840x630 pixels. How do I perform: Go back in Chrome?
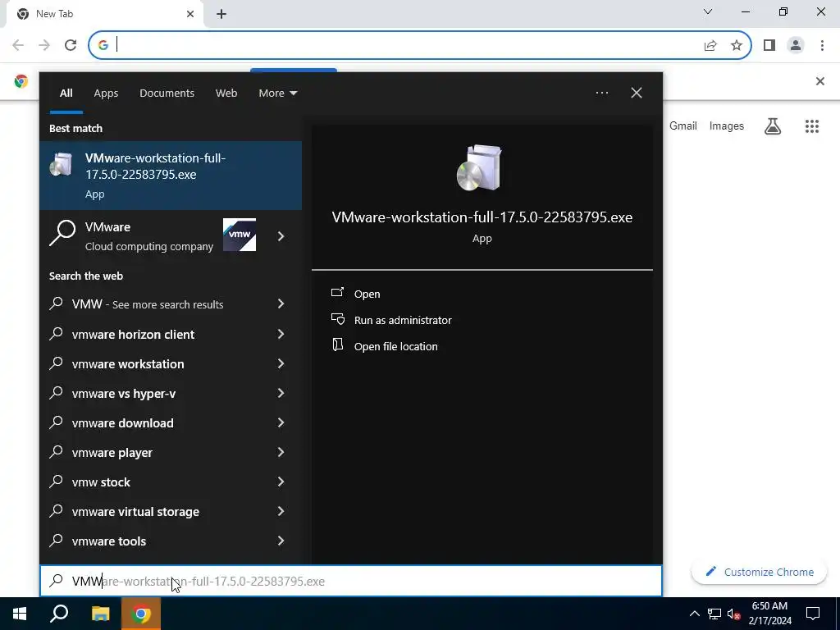(18, 45)
